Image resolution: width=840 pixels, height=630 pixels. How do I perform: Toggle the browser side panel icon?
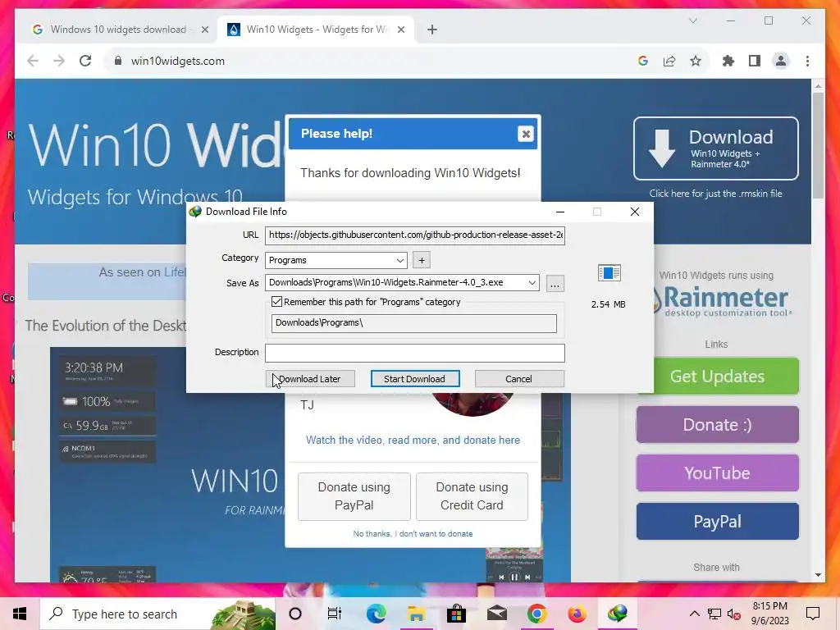(755, 61)
